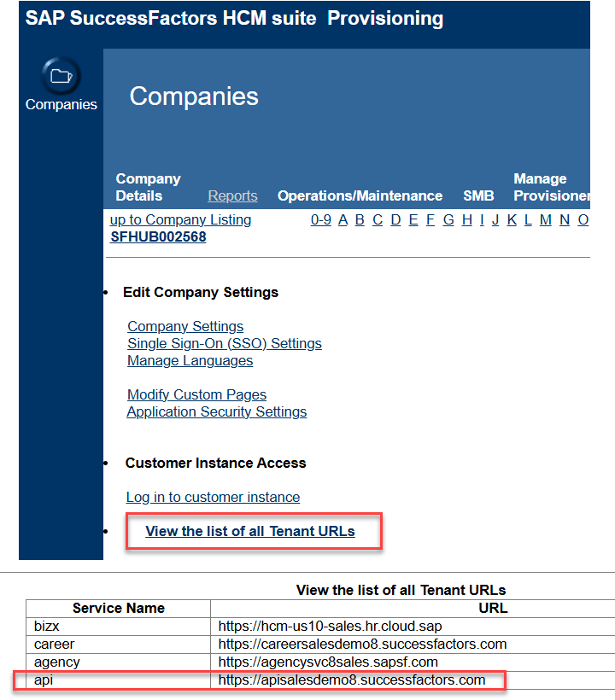Filter companies by 0-9
Viewport: 615px width, 700px height.
pos(320,219)
